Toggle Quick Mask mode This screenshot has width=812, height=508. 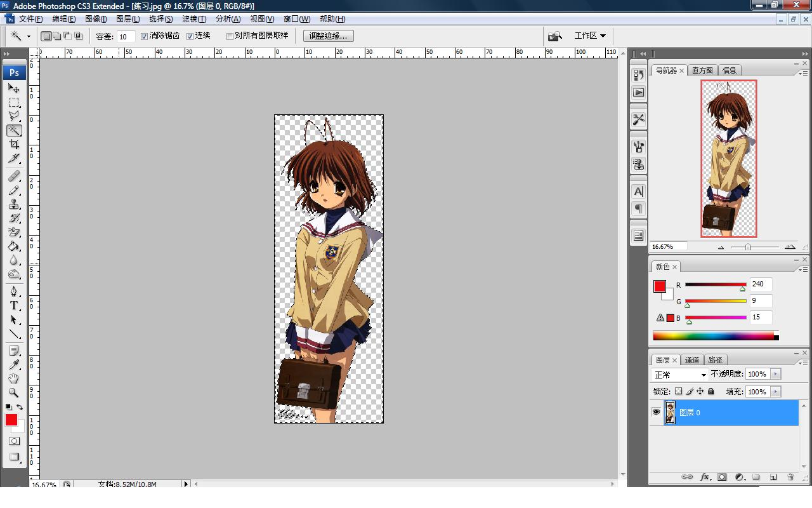(14, 441)
